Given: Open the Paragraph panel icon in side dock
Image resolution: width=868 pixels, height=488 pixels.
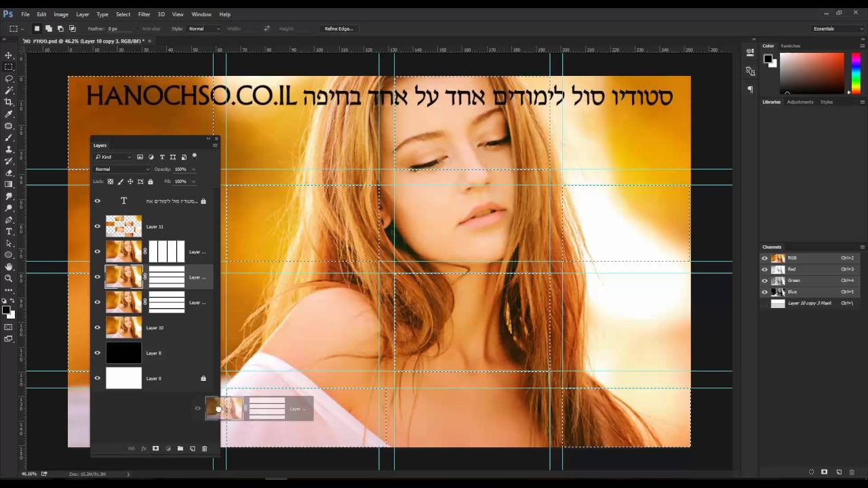Looking at the screenshot, I should pos(750,89).
